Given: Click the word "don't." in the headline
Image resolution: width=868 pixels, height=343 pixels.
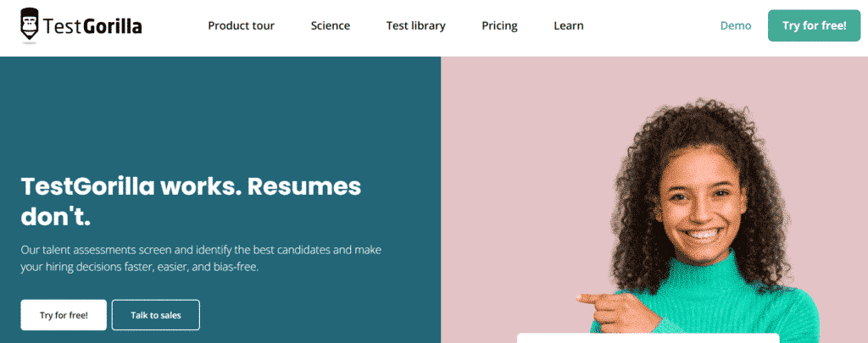Looking at the screenshot, I should (x=55, y=217).
